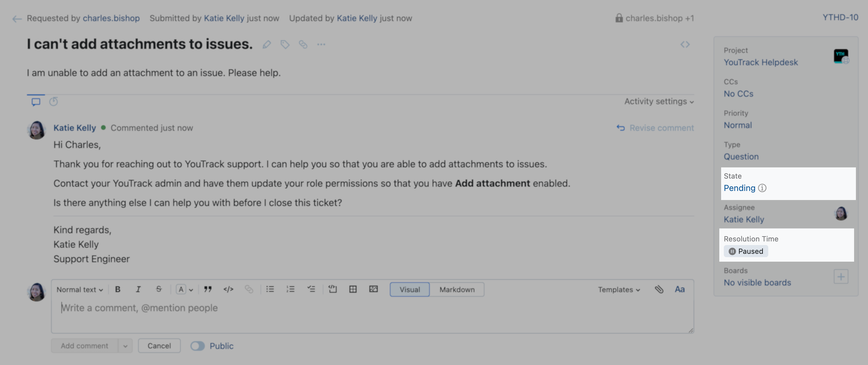Open the text color picker

pos(184,289)
